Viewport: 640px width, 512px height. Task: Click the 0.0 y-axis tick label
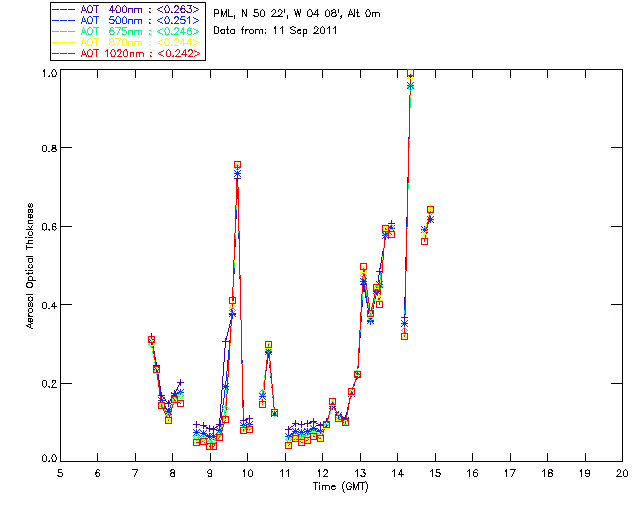pyautogui.click(x=49, y=459)
